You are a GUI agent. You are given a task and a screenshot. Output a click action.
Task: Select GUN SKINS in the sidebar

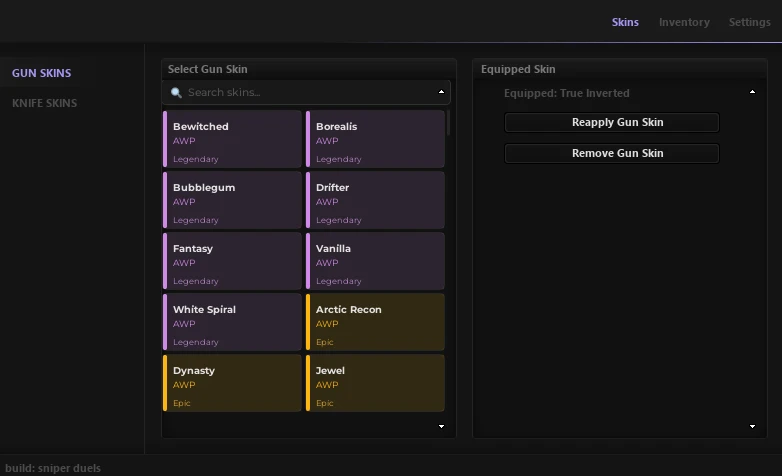pyautogui.click(x=41, y=73)
